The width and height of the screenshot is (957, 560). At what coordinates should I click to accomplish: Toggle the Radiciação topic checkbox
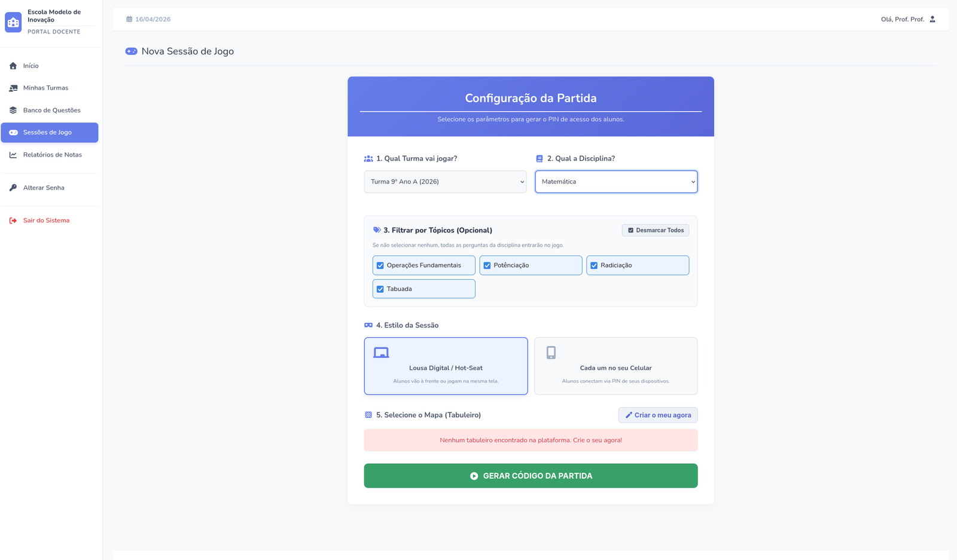point(594,265)
